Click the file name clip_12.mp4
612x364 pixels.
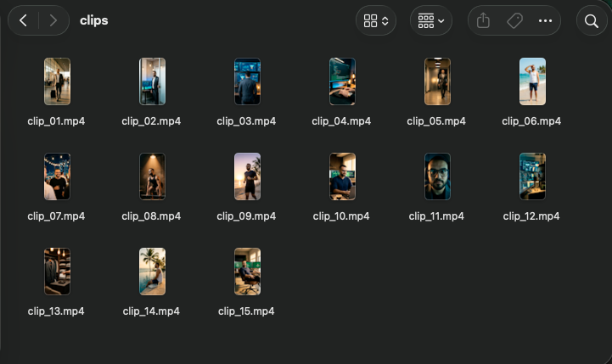(x=531, y=216)
